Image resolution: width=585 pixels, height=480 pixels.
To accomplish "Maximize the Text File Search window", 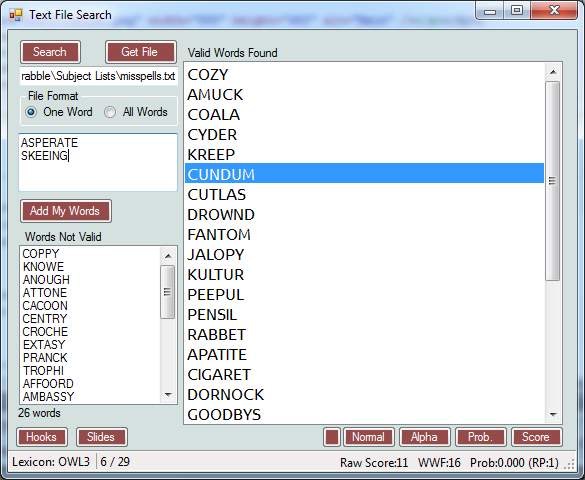I will (x=517, y=10).
